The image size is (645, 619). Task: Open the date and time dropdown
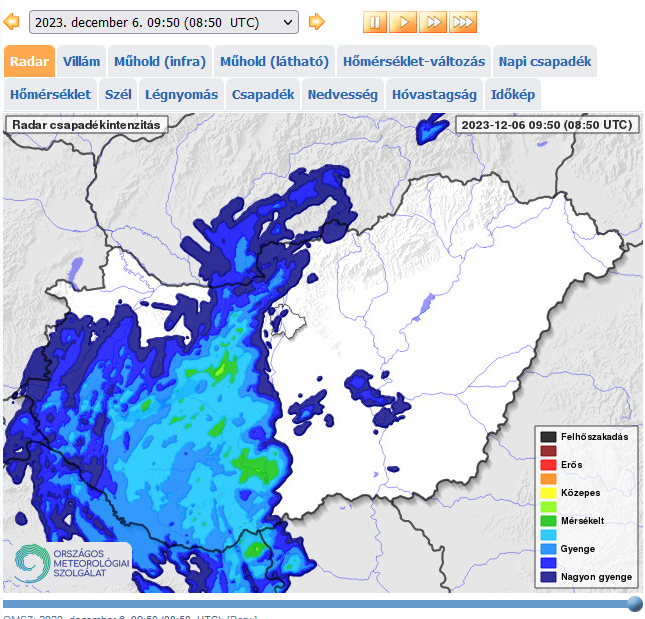(164, 22)
